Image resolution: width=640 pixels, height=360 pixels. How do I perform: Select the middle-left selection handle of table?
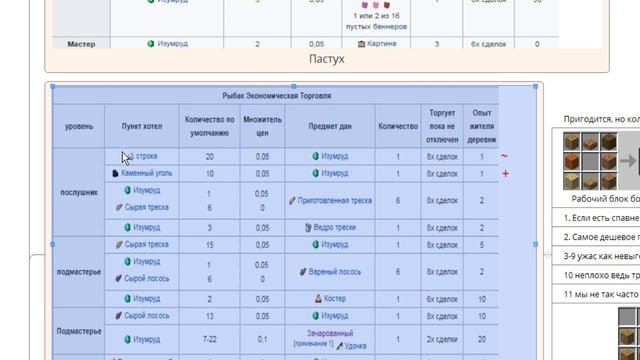coord(53,244)
